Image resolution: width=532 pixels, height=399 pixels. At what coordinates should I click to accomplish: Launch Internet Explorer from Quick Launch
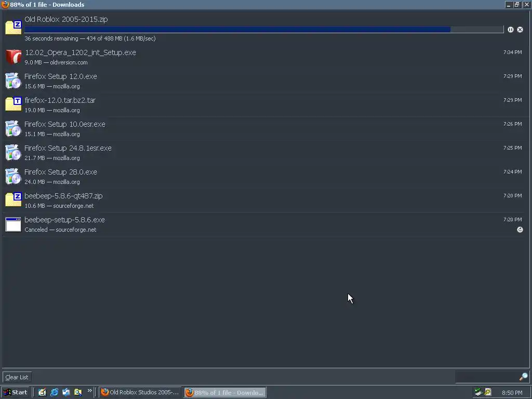point(54,392)
